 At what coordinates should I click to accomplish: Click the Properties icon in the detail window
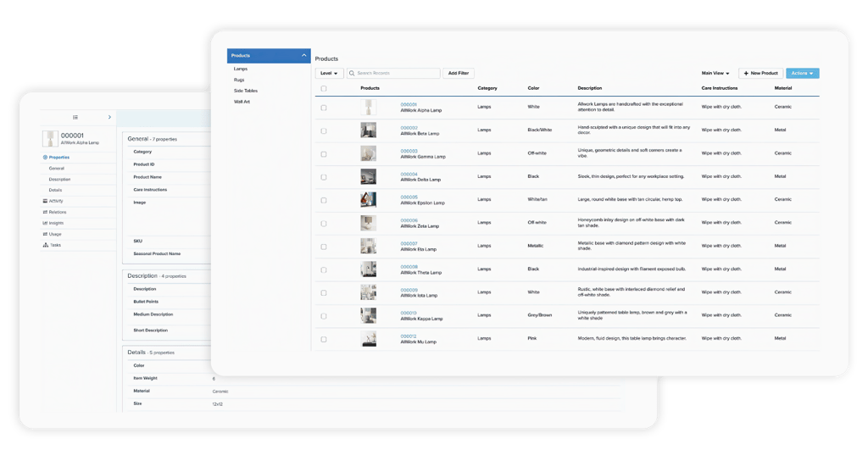point(46,157)
